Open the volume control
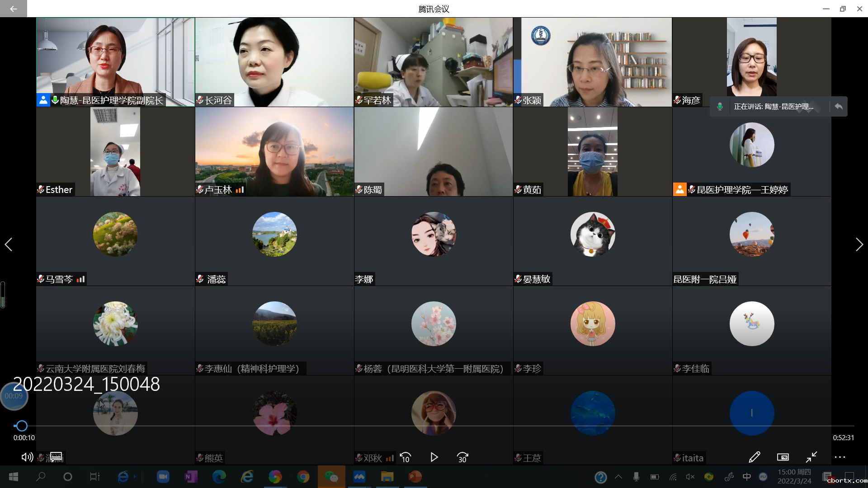 coord(27,457)
